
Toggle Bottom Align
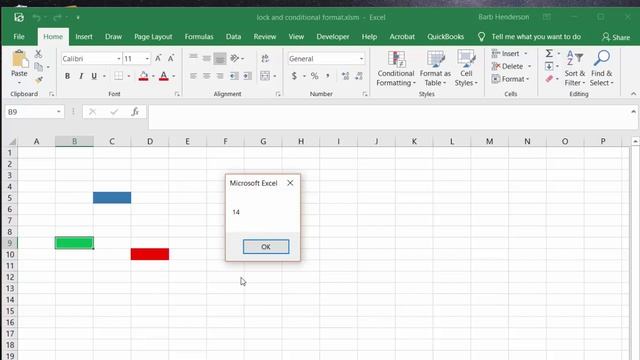[x=220, y=58]
